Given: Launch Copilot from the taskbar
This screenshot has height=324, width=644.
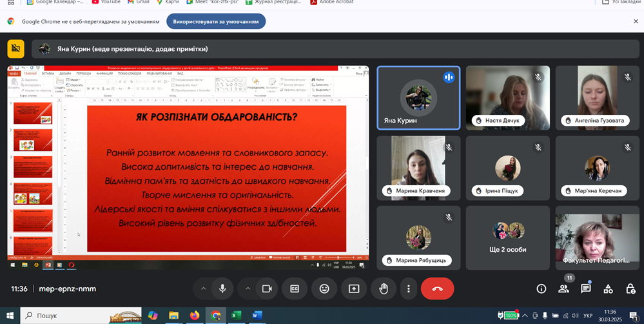Looking at the screenshot, I should (x=153, y=316).
